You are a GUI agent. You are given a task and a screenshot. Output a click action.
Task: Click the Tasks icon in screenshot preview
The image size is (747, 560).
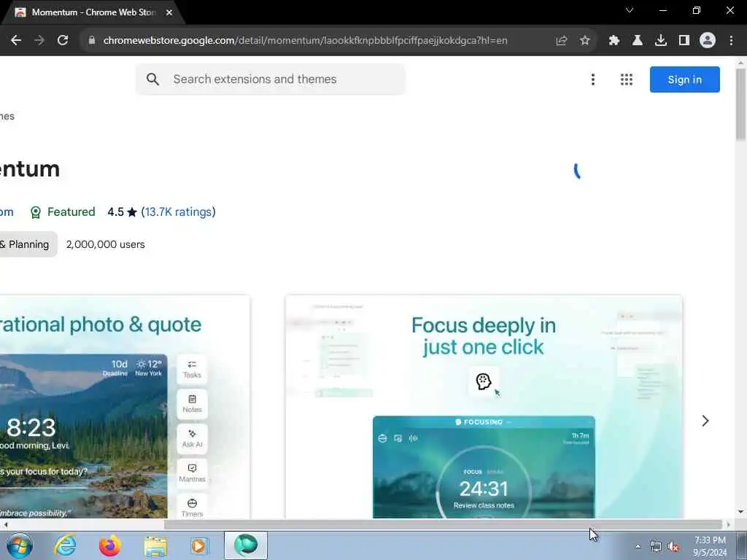click(192, 369)
